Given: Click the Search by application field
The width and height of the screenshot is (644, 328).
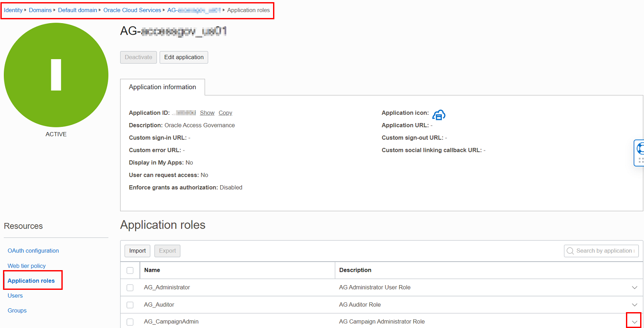Looking at the screenshot, I should click(601, 251).
